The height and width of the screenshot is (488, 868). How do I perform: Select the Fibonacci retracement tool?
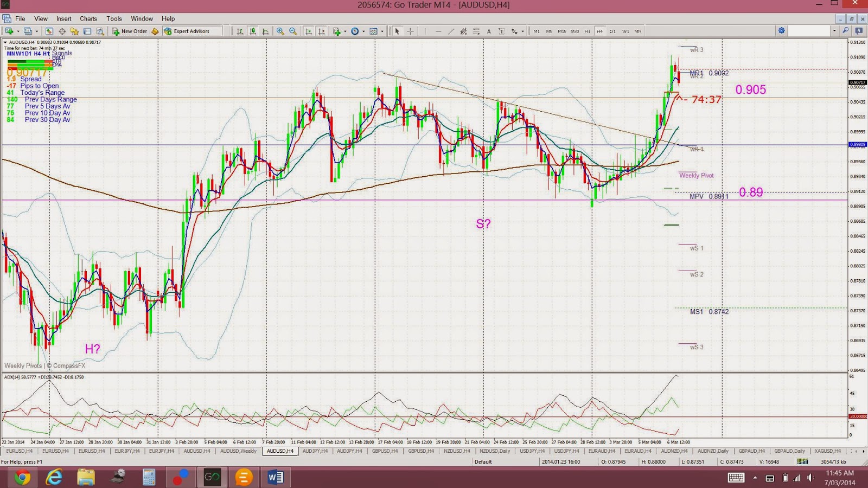coord(476,31)
